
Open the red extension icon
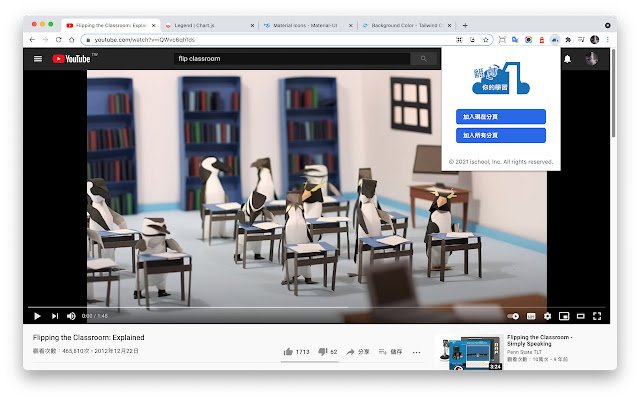point(542,40)
